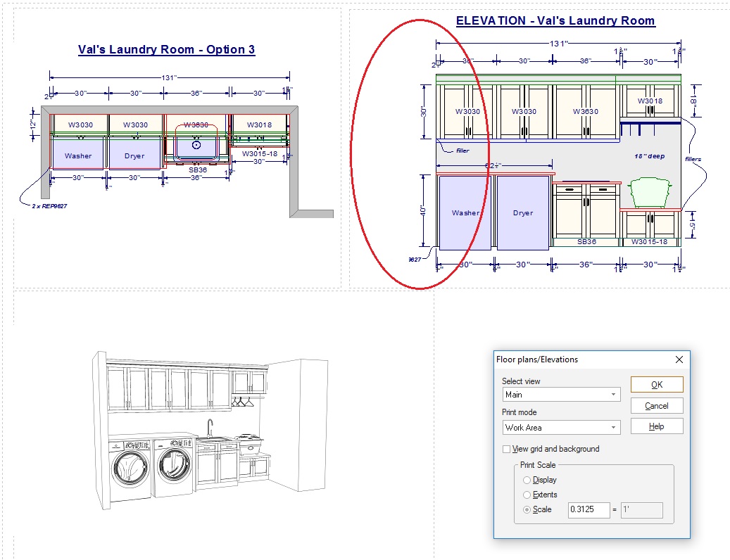Close the Floor plans/Elevations dialog
Screen dimensions: 730x560
679,359
